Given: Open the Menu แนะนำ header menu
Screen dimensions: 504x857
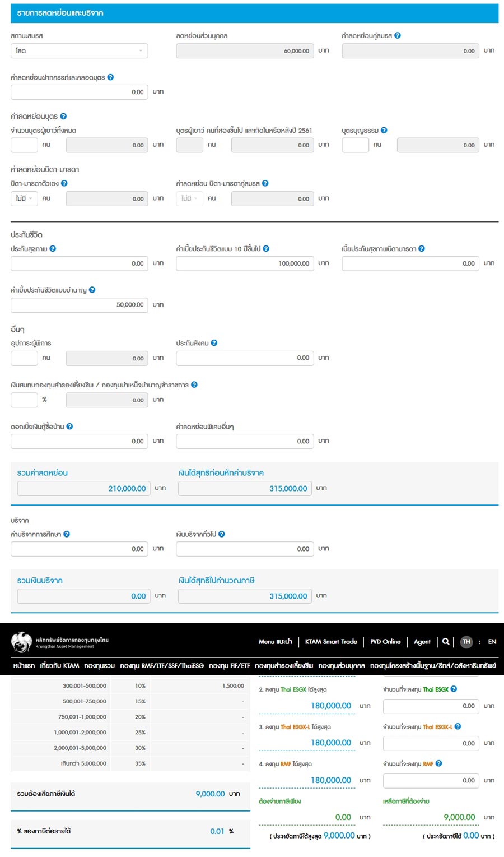Looking at the screenshot, I should pyautogui.click(x=275, y=642).
